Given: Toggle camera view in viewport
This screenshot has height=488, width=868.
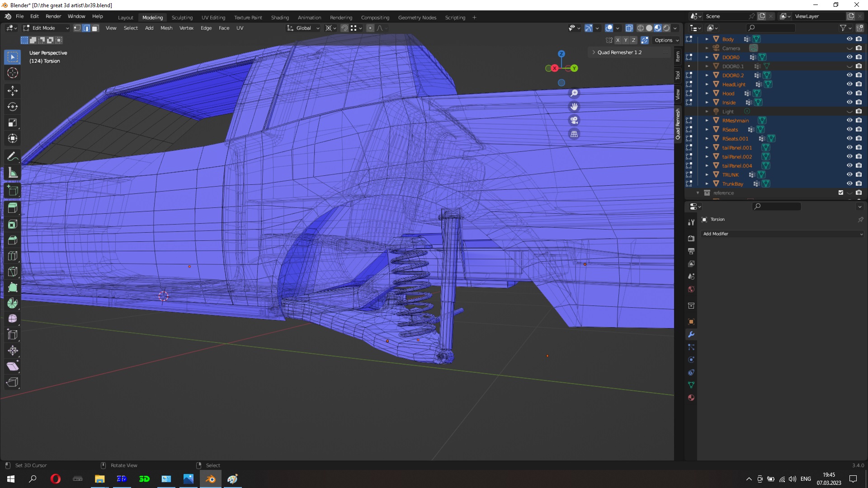Looking at the screenshot, I should pos(574,120).
